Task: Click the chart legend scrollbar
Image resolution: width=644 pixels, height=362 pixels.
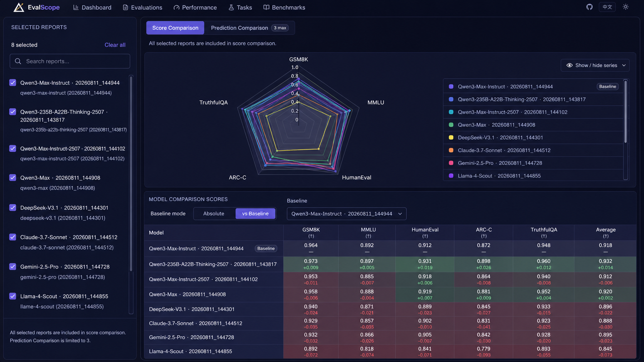Action: (x=625, y=112)
